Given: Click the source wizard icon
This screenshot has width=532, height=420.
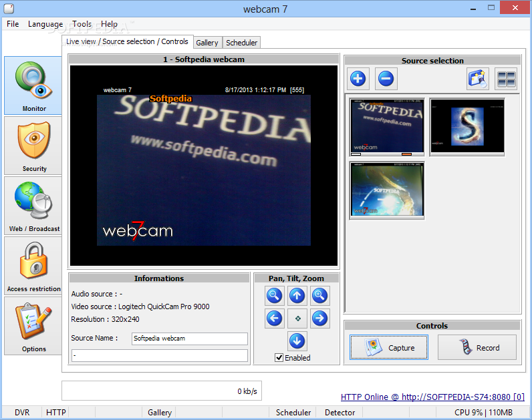Looking at the screenshot, I should 478,79.
